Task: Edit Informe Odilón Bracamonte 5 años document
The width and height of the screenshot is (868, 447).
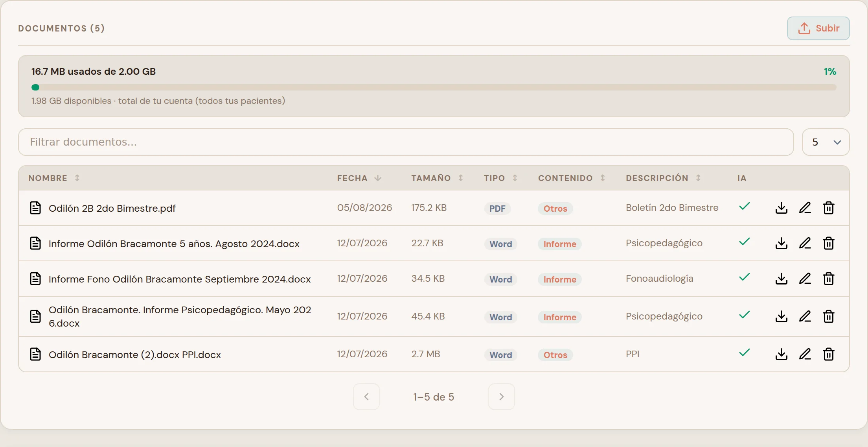Action: point(805,243)
